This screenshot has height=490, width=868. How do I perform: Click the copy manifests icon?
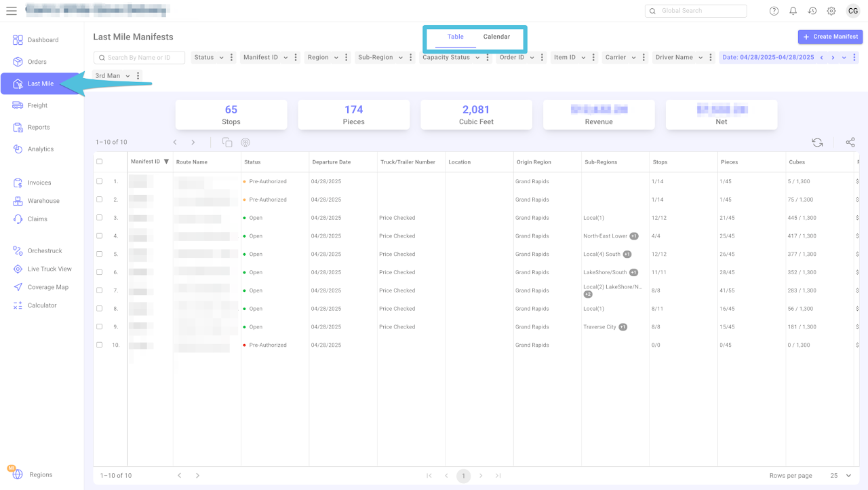[227, 143]
